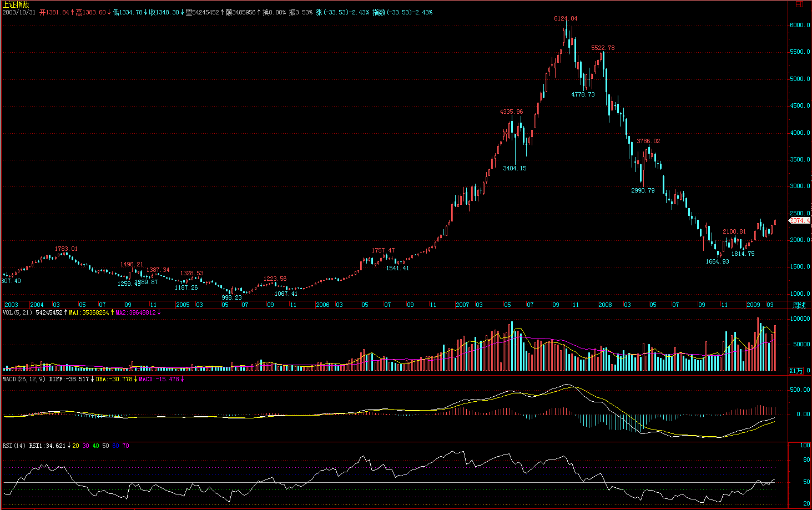Click the 80 RSI axis label

[x=806, y=460]
